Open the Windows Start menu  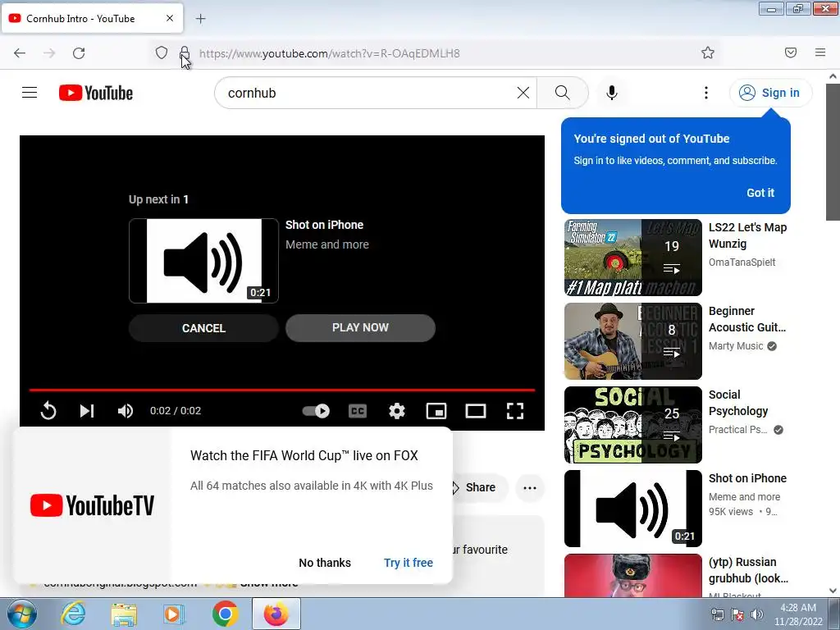point(21,614)
